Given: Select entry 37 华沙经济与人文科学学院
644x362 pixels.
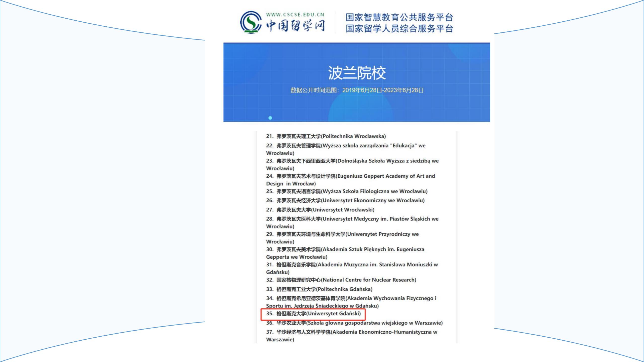Looking at the screenshot, I should pyautogui.click(x=352, y=336).
